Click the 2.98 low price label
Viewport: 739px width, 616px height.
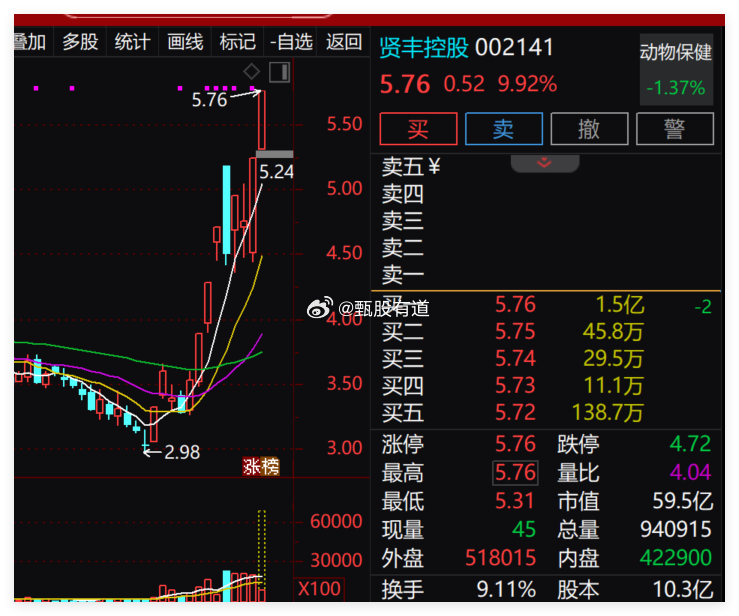182,452
